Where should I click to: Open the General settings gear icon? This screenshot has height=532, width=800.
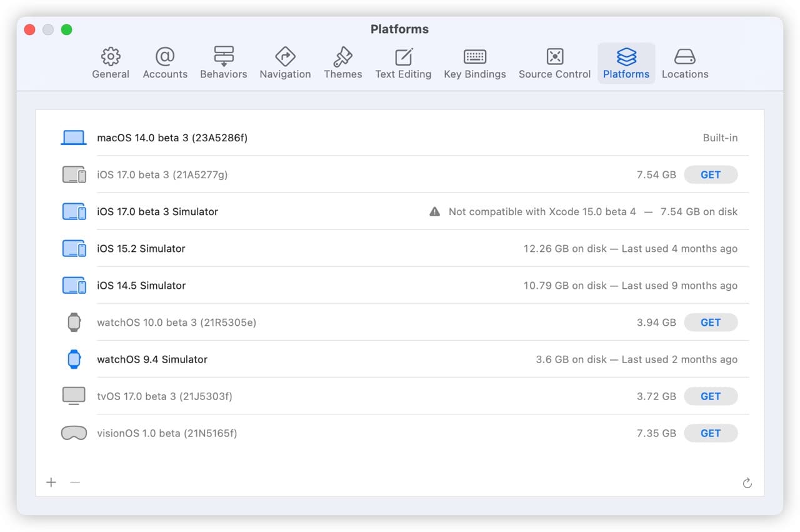tap(111, 56)
